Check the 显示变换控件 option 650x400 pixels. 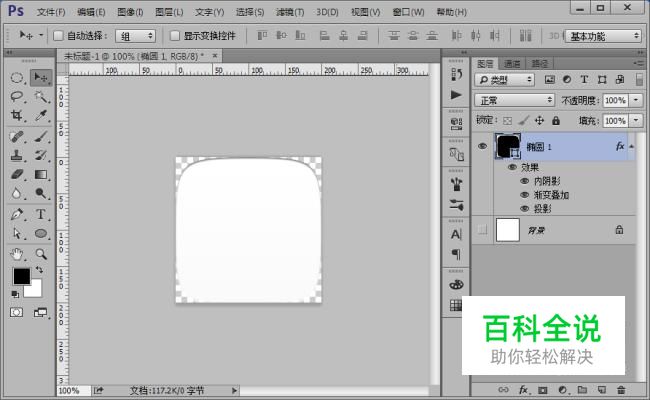[173, 35]
